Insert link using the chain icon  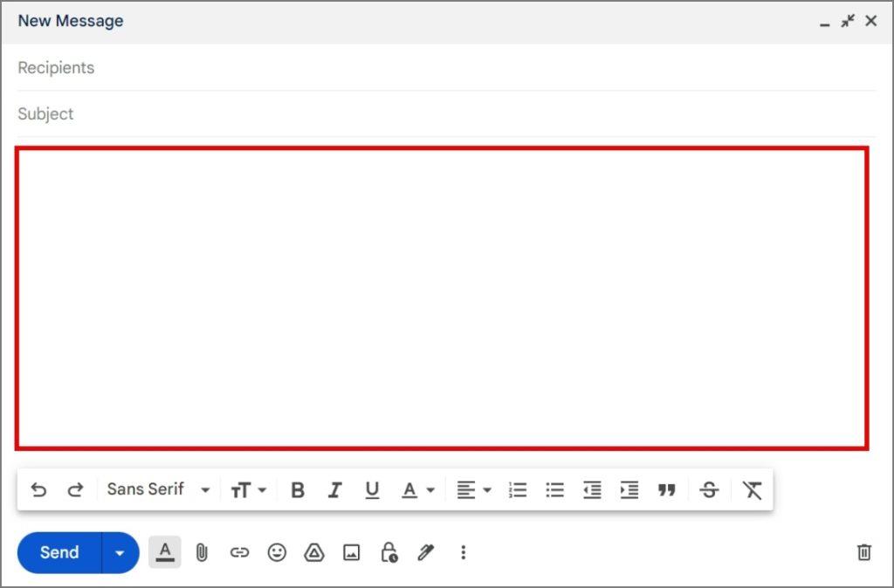239,552
